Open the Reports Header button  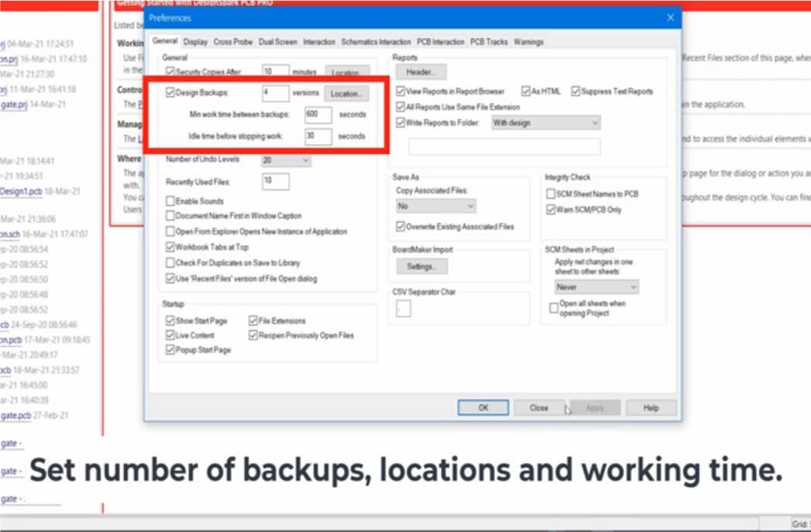tap(421, 72)
